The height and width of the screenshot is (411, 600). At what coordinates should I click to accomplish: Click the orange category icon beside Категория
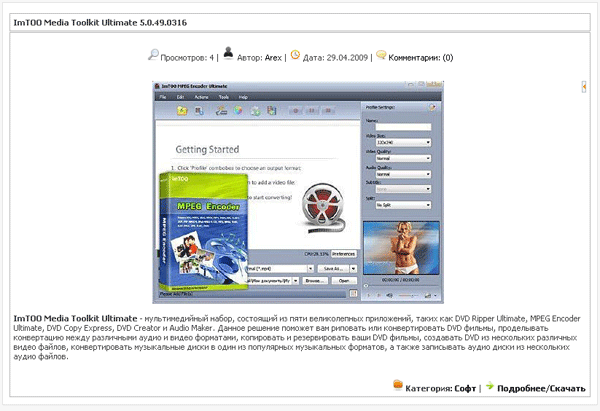tap(398, 385)
